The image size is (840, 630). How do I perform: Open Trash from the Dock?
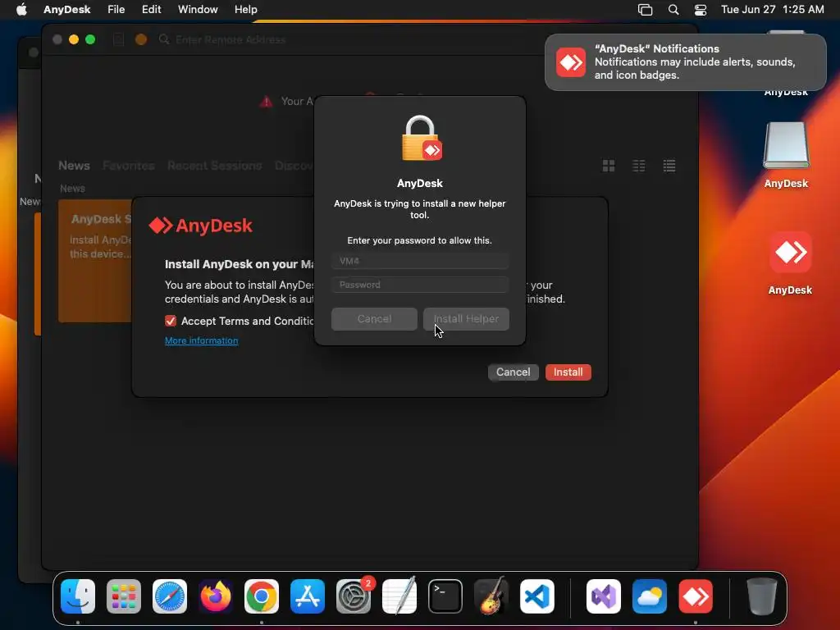click(x=762, y=596)
